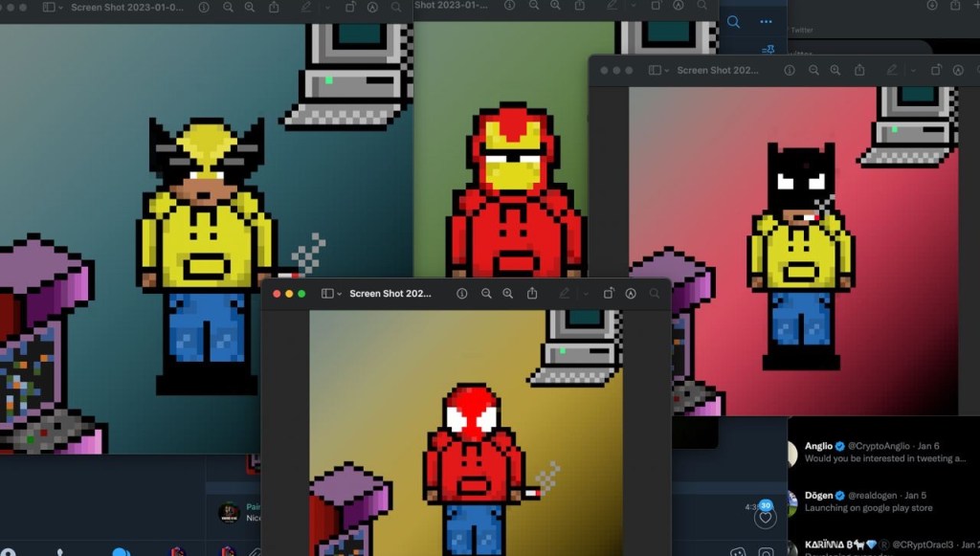Show Markup toolbar in the Spider-Man window
This screenshot has width=980, height=556.
(x=631, y=294)
